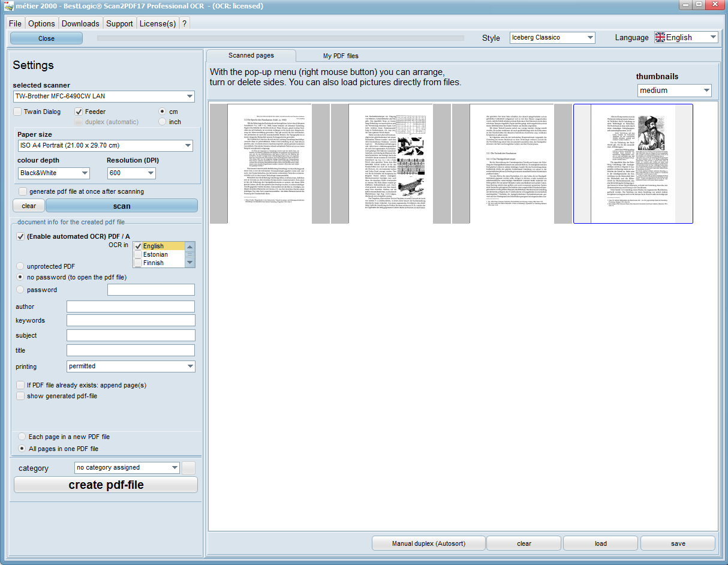Click the app icon in title bar
This screenshot has width=728, height=565.
tap(8, 6)
